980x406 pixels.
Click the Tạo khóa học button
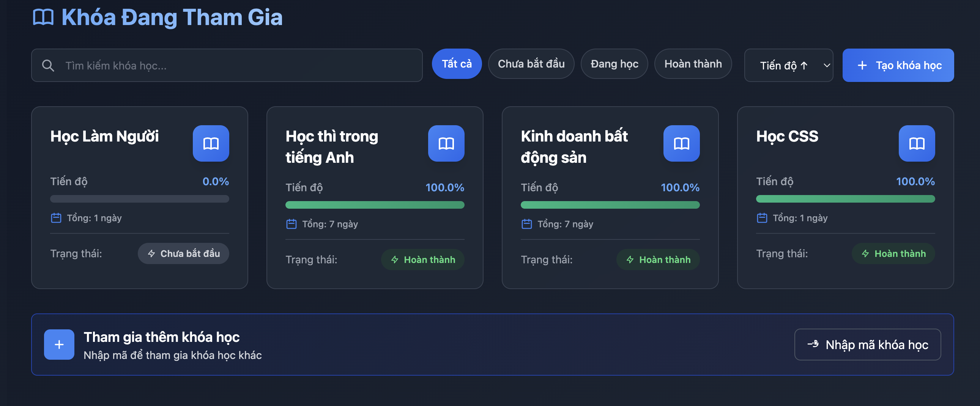click(898, 65)
